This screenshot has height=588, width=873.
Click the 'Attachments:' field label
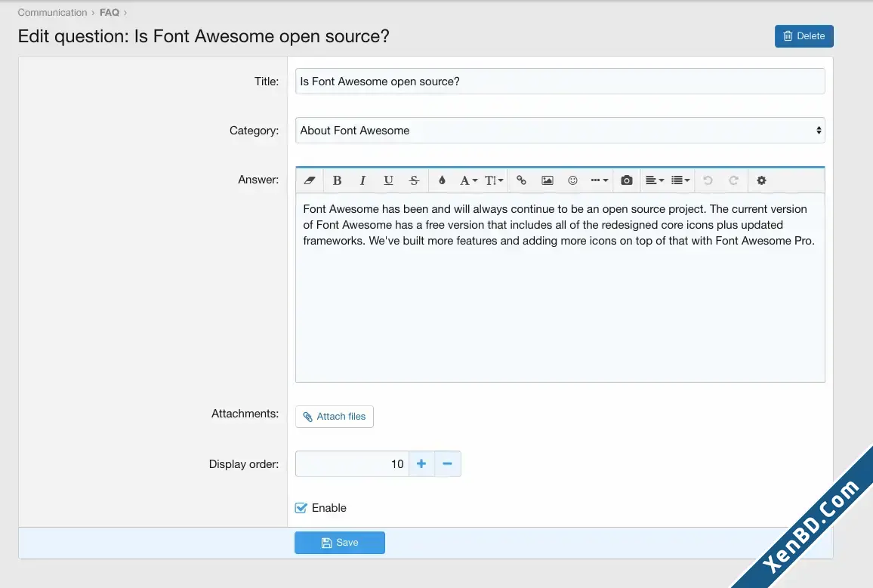(245, 414)
